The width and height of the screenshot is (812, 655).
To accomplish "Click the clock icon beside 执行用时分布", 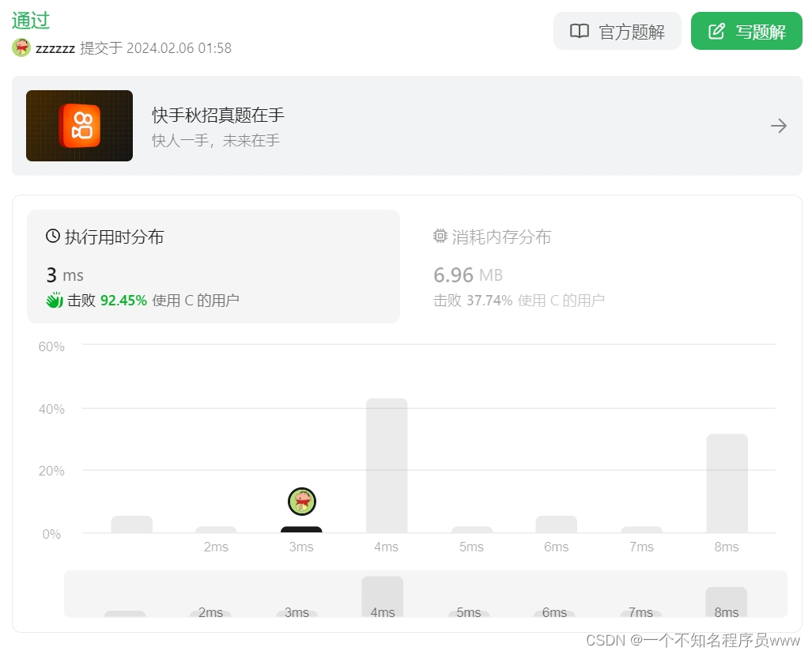I will 53,237.
